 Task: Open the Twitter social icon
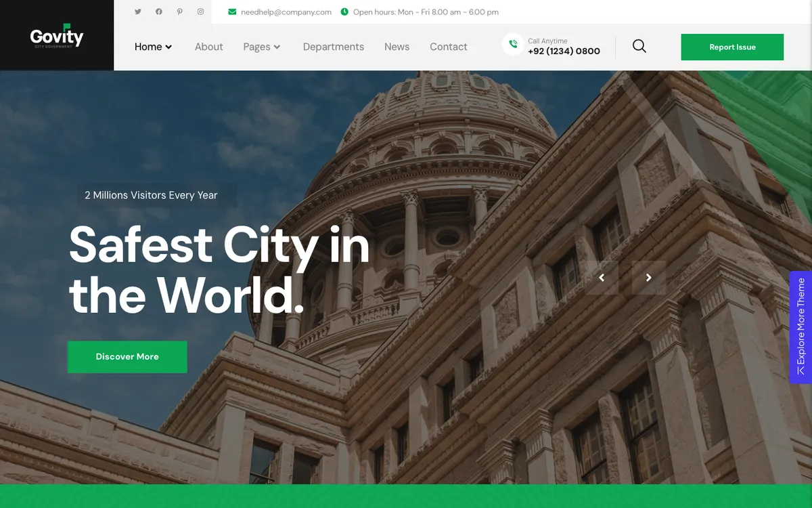tap(138, 12)
